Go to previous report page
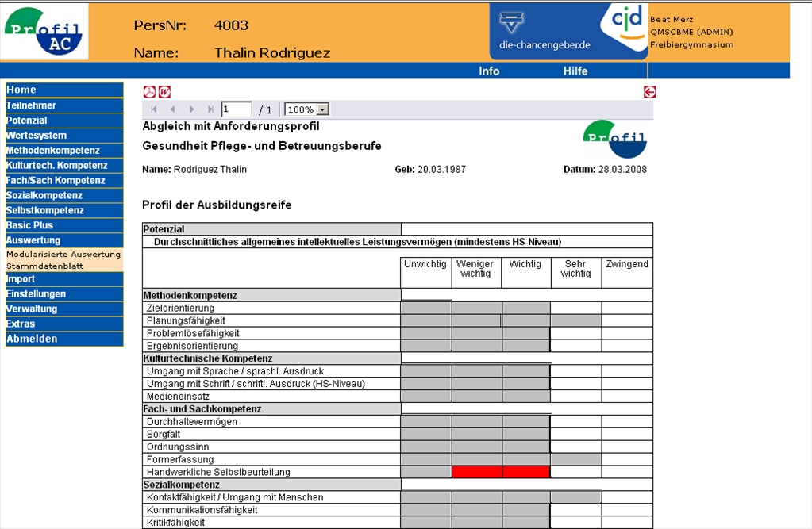The image size is (812, 529). coord(172,109)
